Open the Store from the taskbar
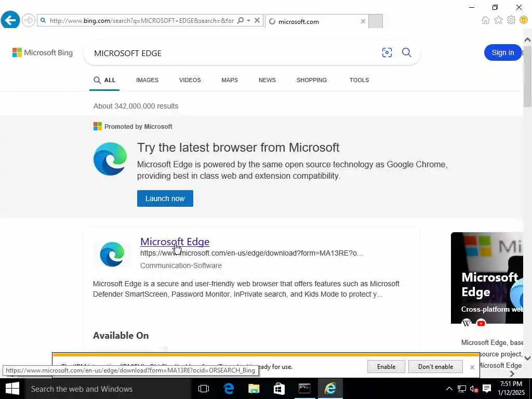The image size is (532, 399). [x=279, y=389]
